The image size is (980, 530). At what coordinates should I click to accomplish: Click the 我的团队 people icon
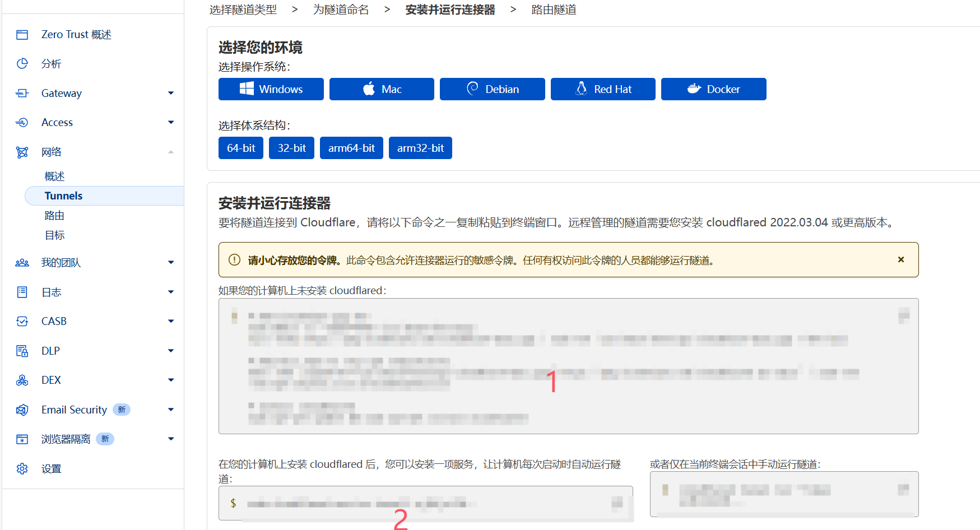point(22,263)
